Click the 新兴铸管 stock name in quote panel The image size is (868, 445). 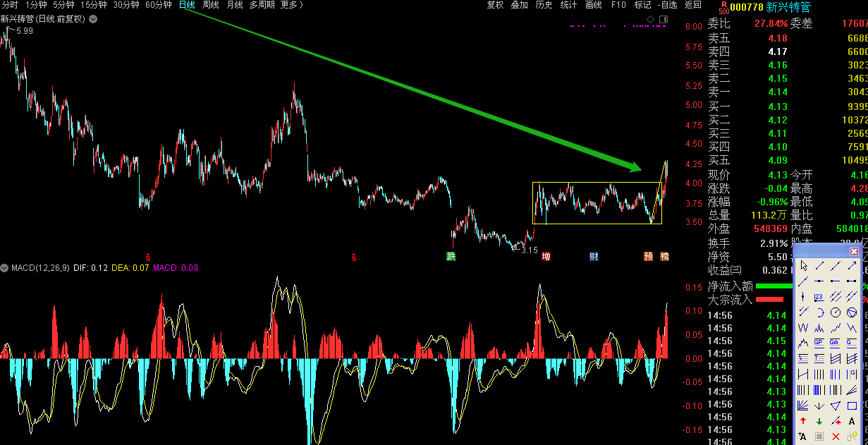(788, 8)
